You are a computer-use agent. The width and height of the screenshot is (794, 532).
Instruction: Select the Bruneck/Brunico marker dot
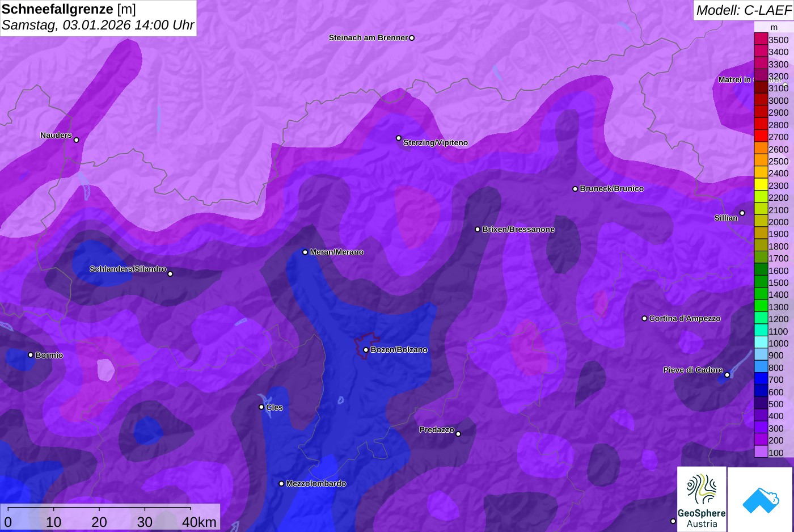coord(575,189)
